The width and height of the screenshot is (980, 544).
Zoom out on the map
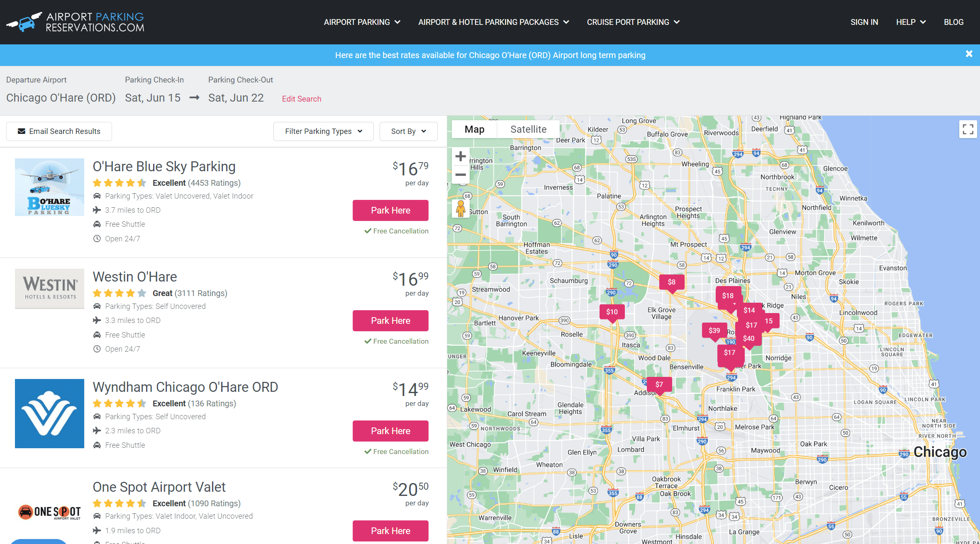point(461,175)
